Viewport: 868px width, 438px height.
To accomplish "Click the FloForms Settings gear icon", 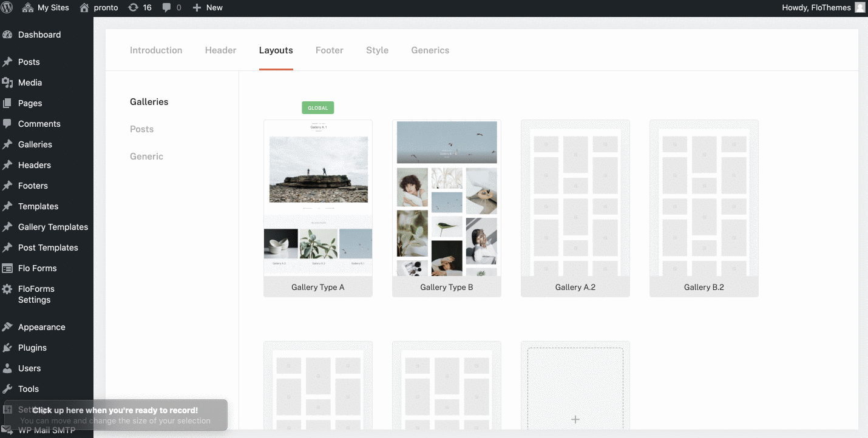I will tap(7, 289).
